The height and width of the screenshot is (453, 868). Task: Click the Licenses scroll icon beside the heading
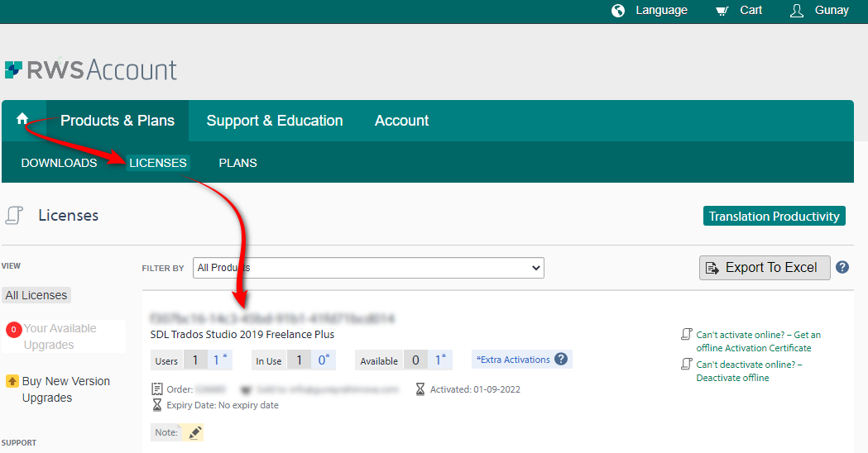14,215
